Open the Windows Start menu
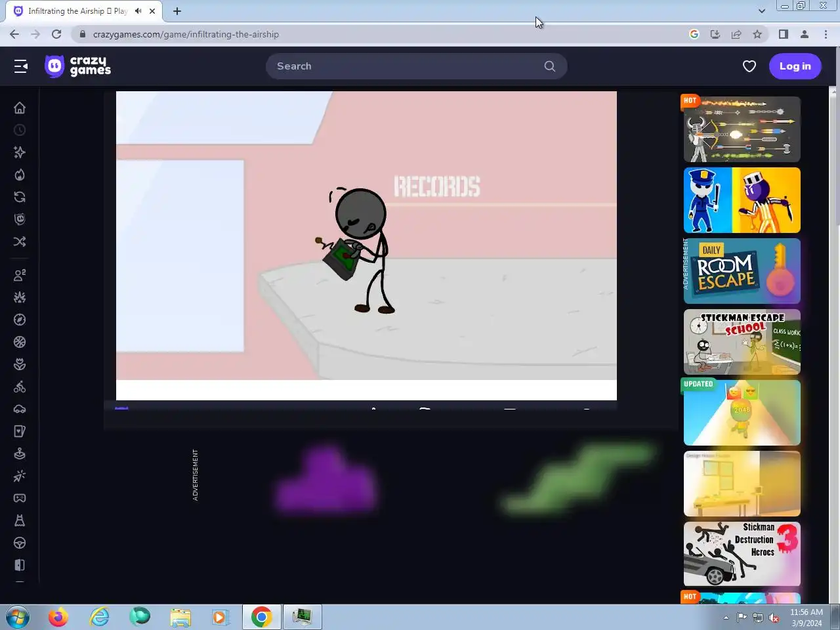Screen dimensions: 840x630 click(x=17, y=617)
